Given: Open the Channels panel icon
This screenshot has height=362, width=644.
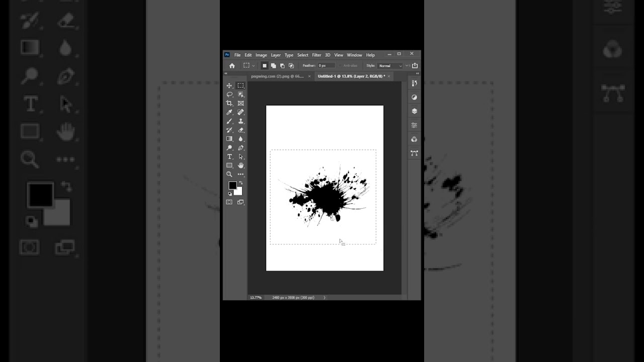Looking at the screenshot, I should coord(414,139).
